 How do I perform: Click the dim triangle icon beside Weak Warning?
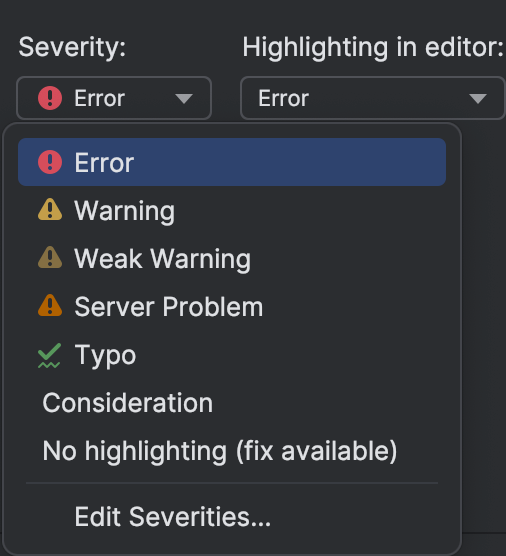(50, 257)
